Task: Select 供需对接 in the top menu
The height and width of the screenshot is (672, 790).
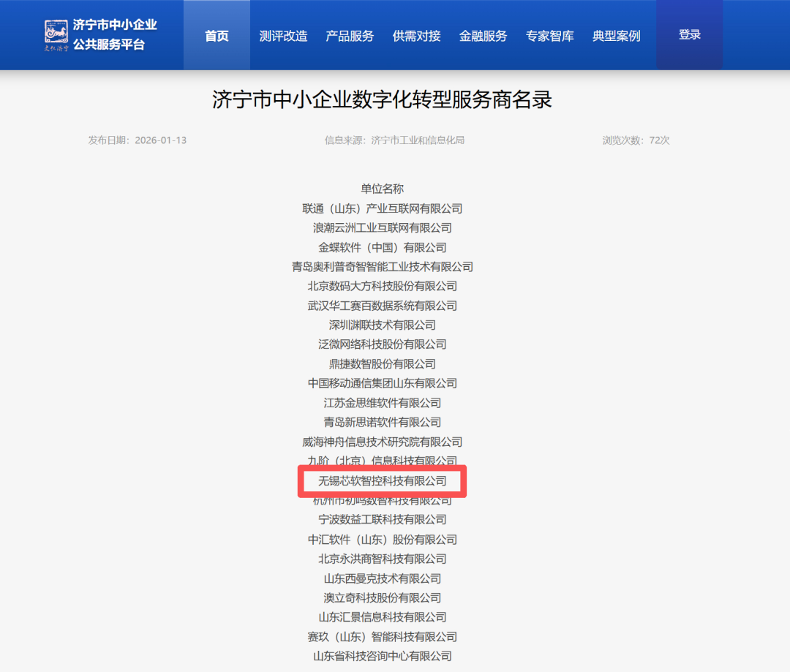Action: coord(417,36)
